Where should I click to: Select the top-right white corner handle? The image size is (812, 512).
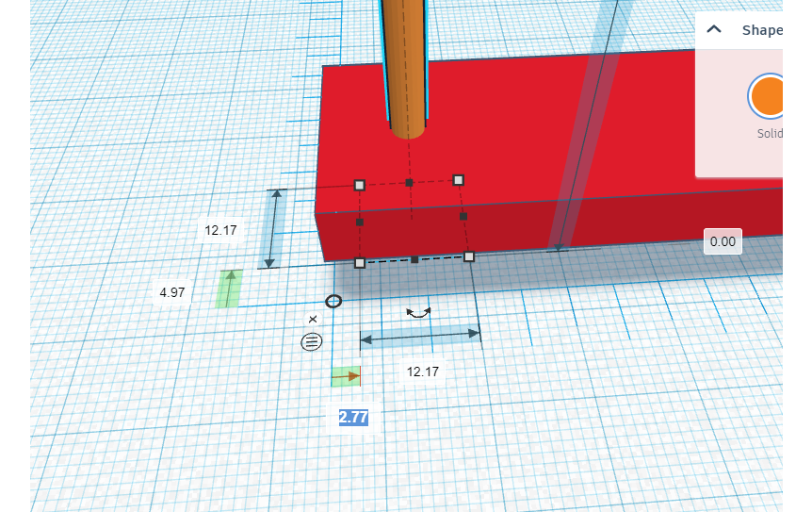459,180
